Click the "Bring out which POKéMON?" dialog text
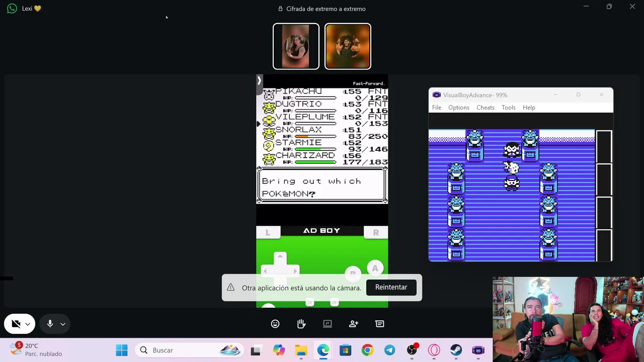This screenshot has width=644, height=362. coord(311,187)
